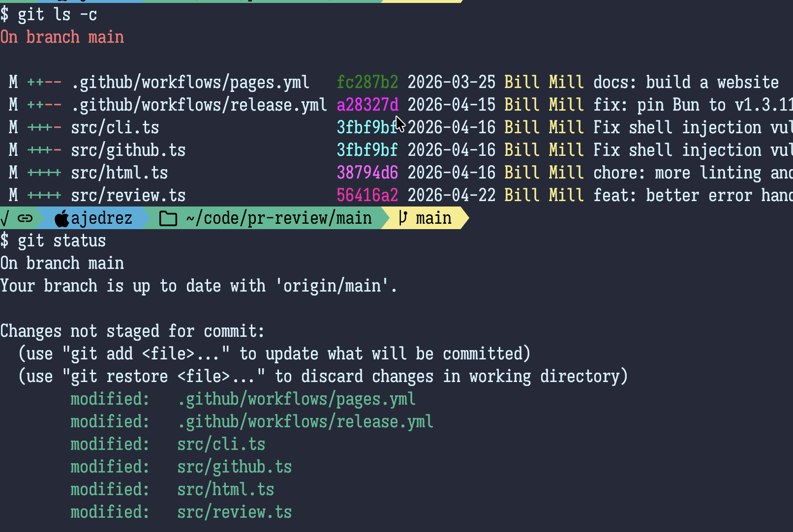
Task: Click the ++-- diffstat for pages.yml
Action: click(x=44, y=83)
